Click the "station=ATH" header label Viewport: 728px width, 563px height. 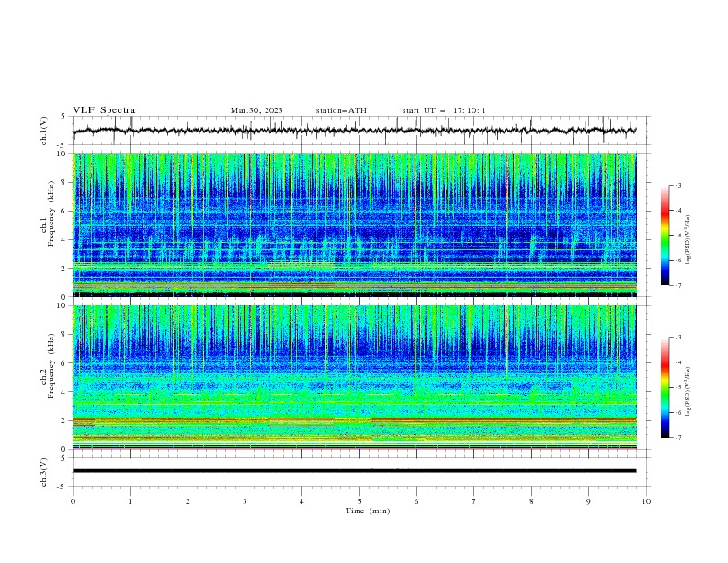tap(341, 110)
